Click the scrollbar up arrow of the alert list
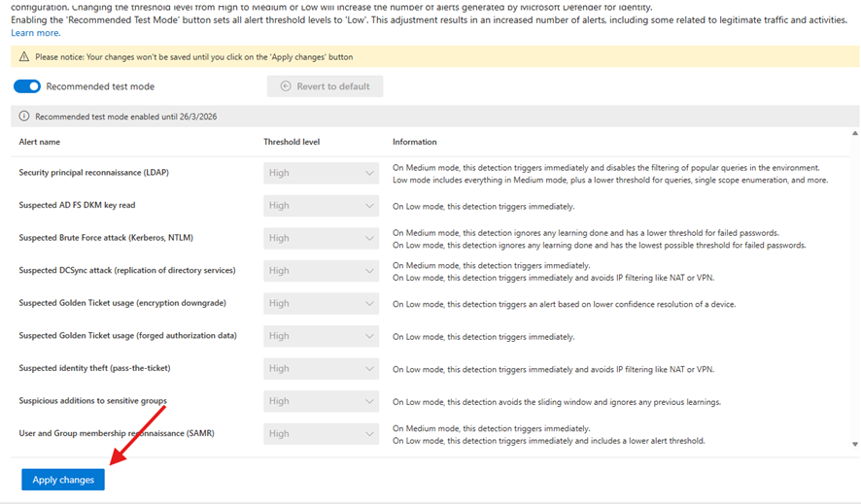Screen dimensions: 861x504 tap(855, 134)
